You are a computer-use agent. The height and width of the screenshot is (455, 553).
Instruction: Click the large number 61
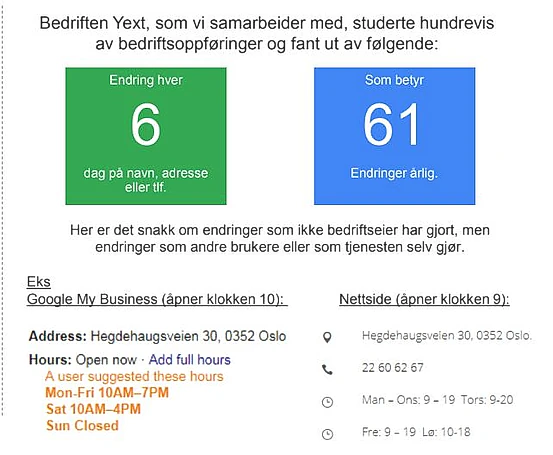click(391, 125)
